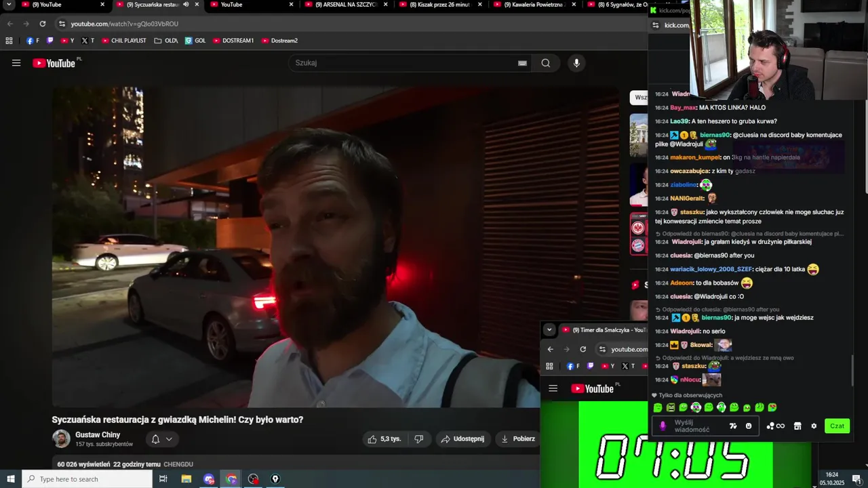Image resolution: width=868 pixels, height=488 pixels.
Task: Click the CHENGDU location tag
Action: pyautogui.click(x=178, y=464)
